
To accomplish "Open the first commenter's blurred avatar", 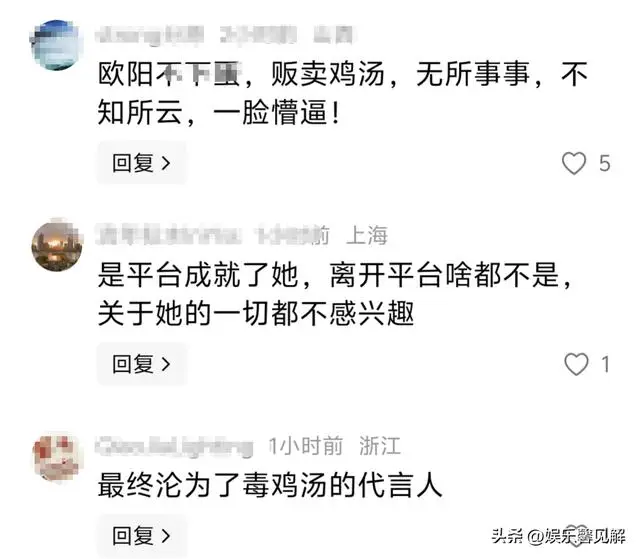I will 57,45.
